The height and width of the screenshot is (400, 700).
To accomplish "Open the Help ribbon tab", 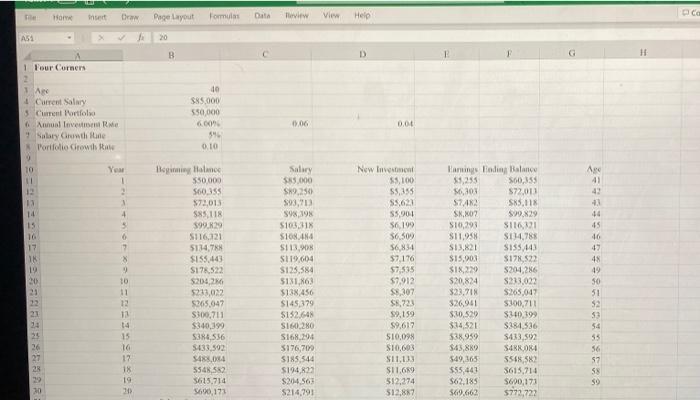I will (x=362, y=15).
